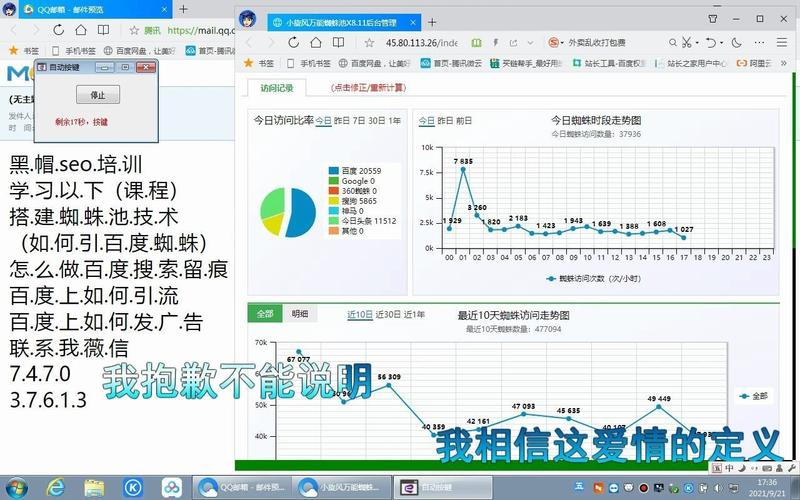Switch to 明细 tab
The image size is (800, 500).
pyautogui.click(x=300, y=314)
